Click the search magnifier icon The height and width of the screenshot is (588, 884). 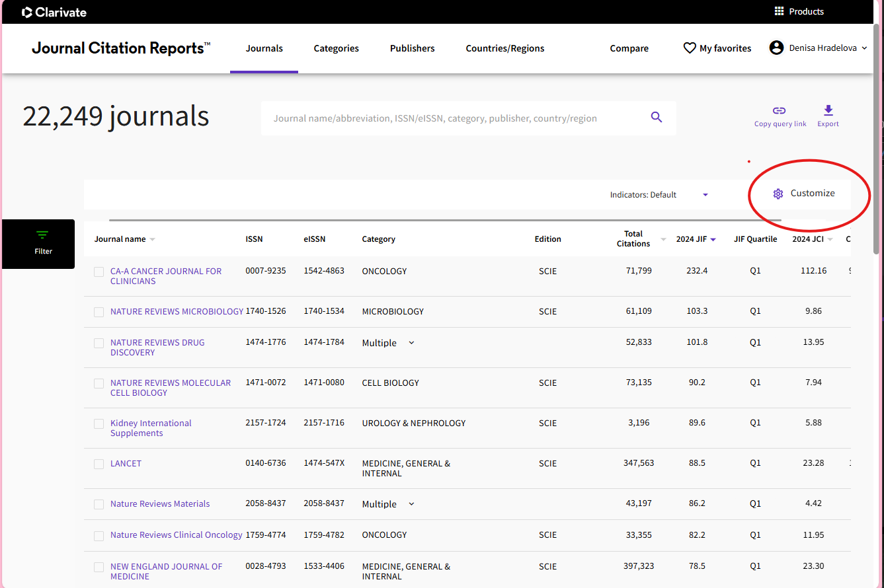tap(656, 118)
